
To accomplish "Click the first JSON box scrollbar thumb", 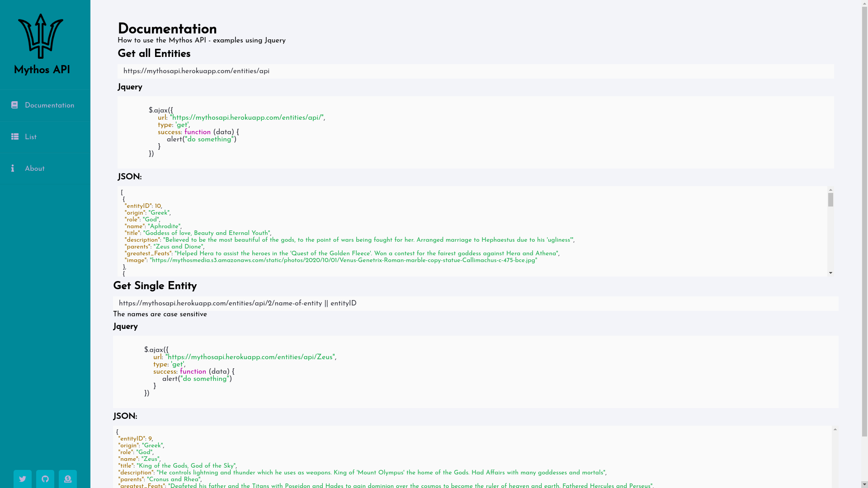I will pyautogui.click(x=830, y=200).
